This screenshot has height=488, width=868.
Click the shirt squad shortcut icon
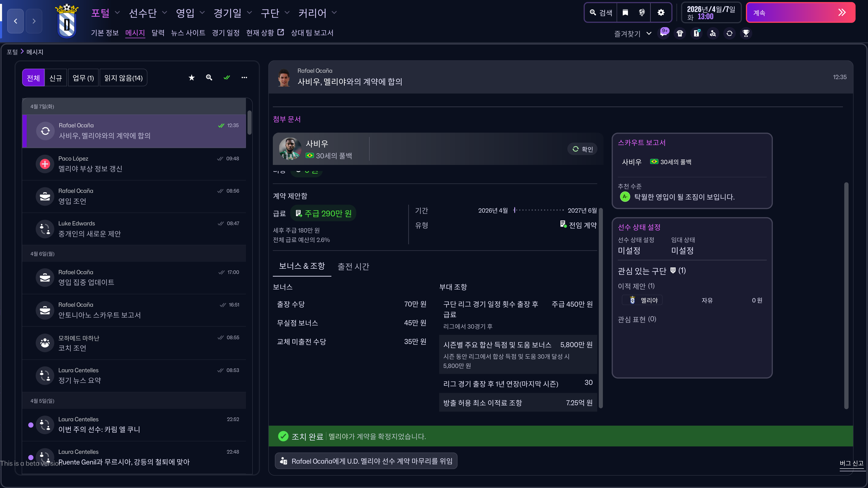(680, 33)
